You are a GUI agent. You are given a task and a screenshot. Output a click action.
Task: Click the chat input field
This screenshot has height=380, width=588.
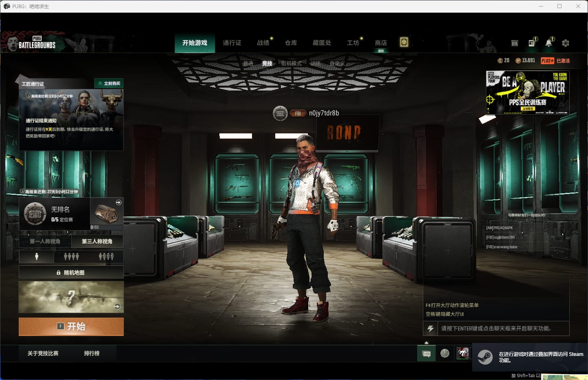(x=503, y=328)
